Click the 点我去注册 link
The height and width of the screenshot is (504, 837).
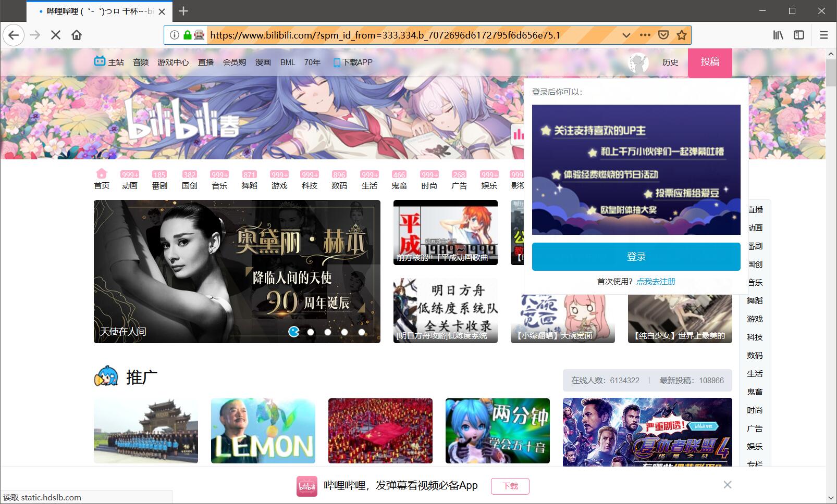[656, 281]
